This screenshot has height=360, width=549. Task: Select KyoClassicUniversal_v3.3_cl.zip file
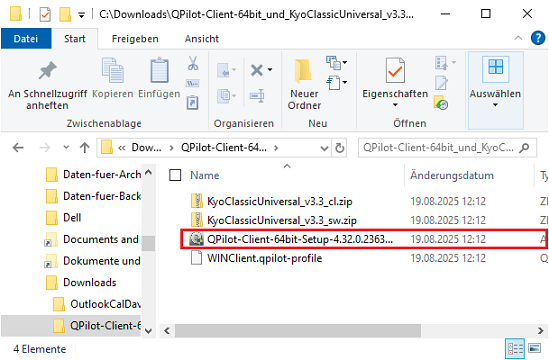point(279,201)
